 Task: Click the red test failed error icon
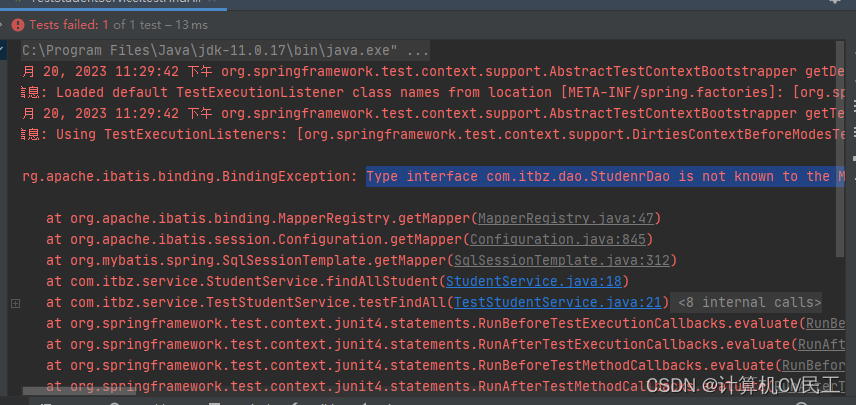18,25
